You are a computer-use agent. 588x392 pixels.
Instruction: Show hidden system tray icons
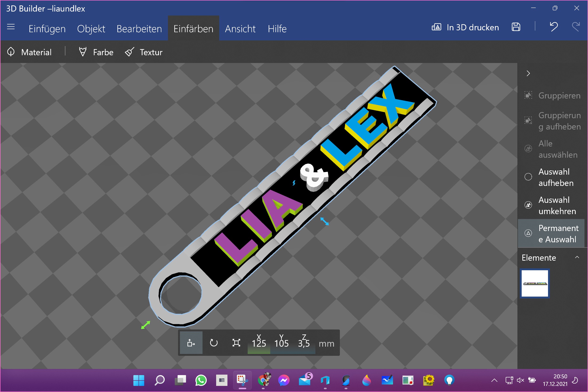pos(494,380)
